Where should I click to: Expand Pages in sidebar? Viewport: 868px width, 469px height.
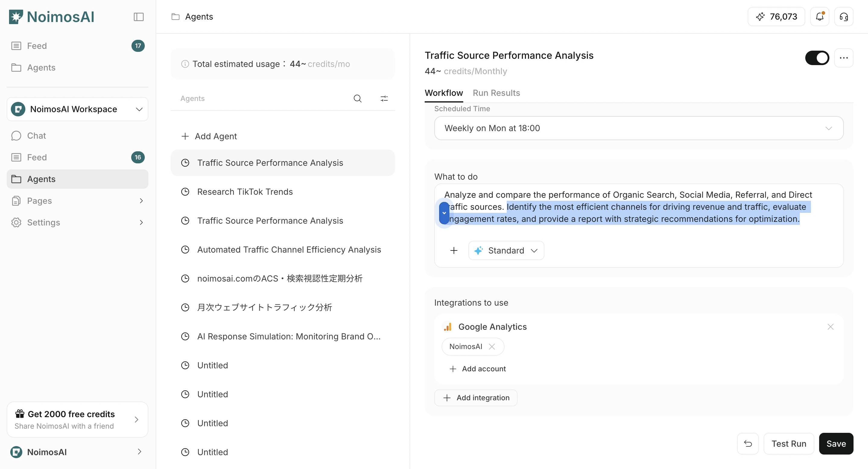[141, 201]
